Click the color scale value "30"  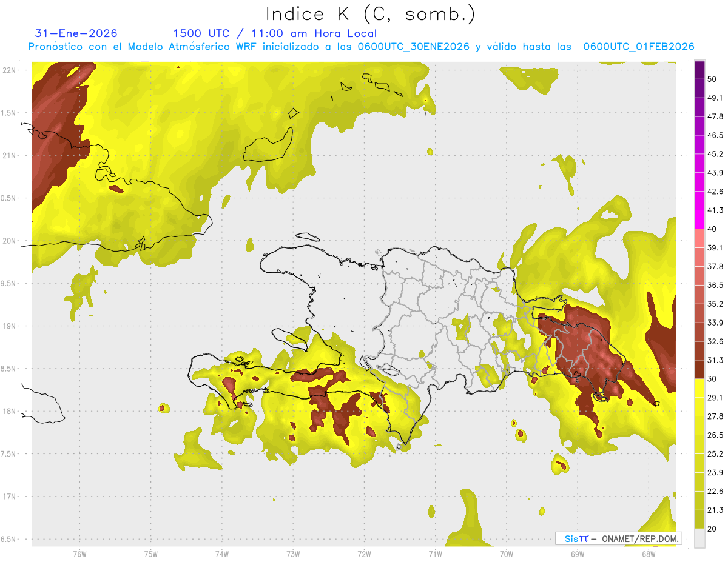coord(713,379)
